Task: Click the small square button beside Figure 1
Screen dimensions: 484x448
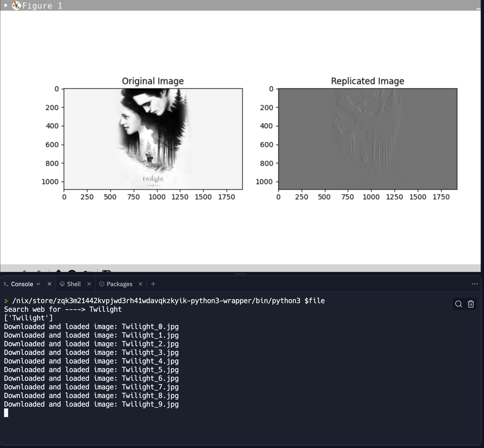Action: (x=6, y=5)
